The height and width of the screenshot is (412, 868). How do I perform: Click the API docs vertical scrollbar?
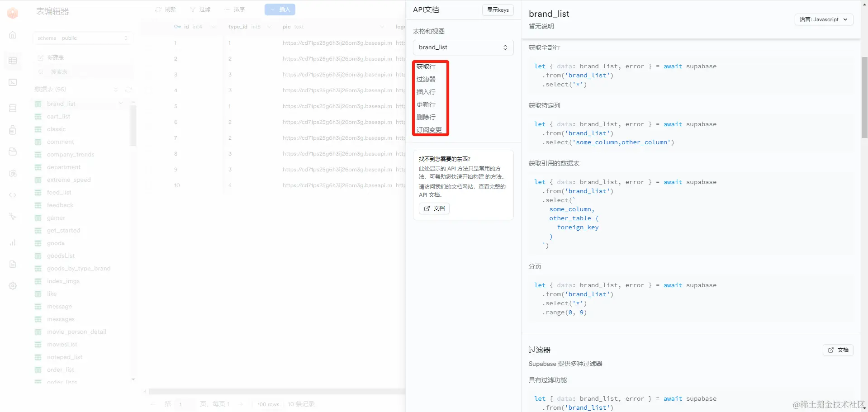(864, 97)
